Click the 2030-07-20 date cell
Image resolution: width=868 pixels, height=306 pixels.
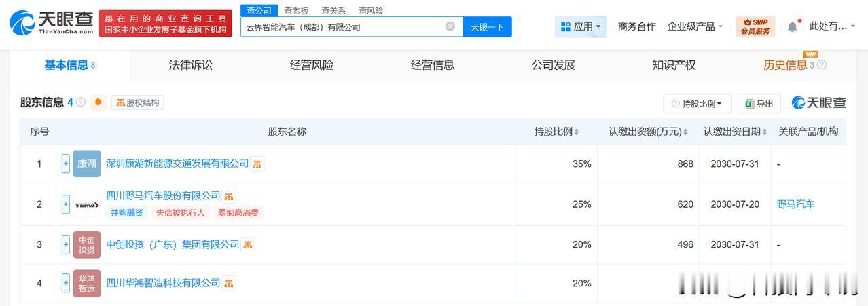[735, 204]
